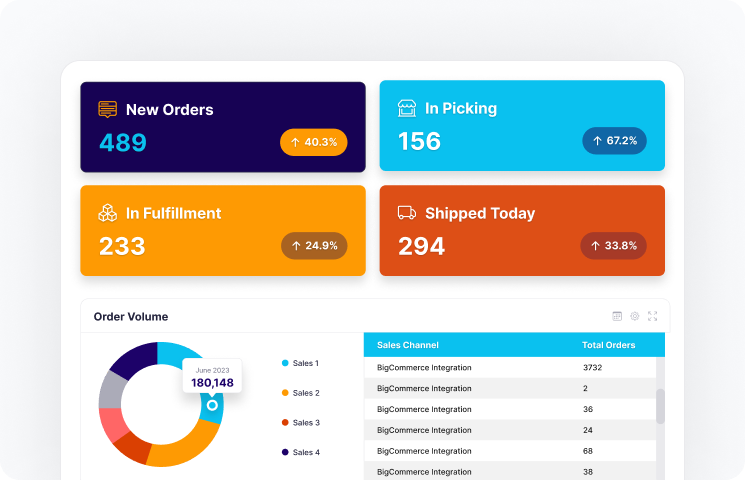Click the New Orders card icon
Image resolution: width=745 pixels, height=480 pixels.
click(x=107, y=109)
